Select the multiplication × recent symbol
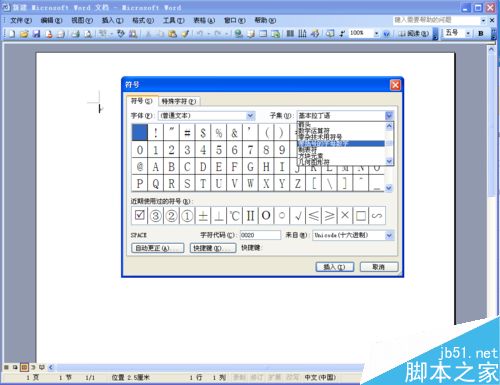The image size is (500, 385). point(345,215)
